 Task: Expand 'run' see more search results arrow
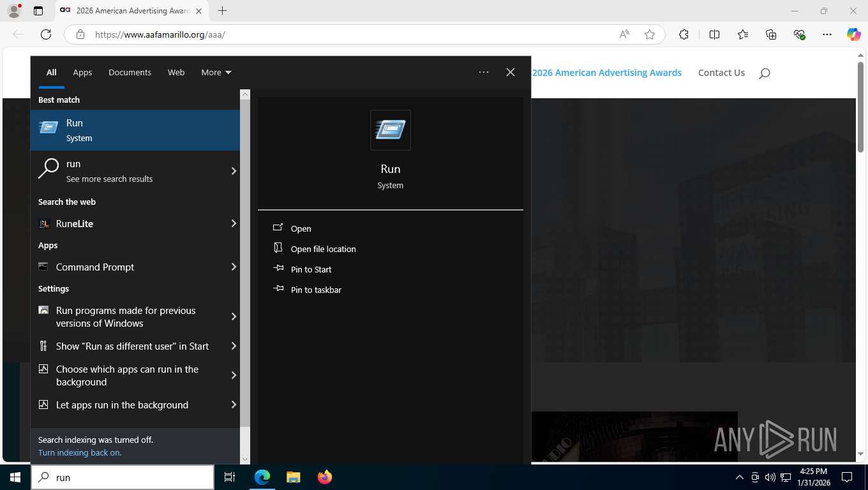point(234,171)
